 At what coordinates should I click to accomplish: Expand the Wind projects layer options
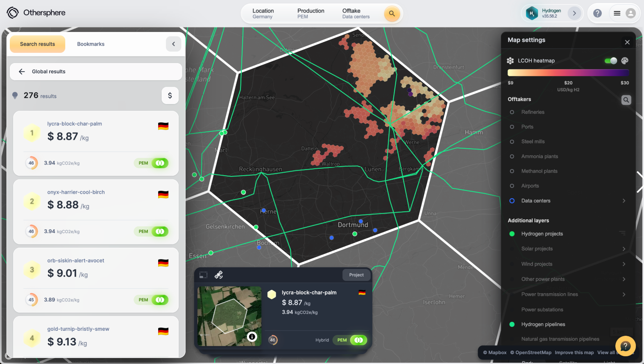coord(624,264)
